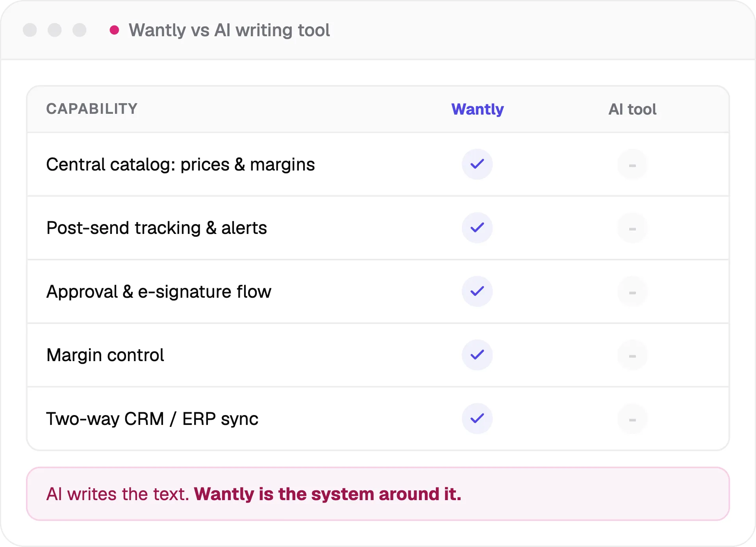Click the 'Margin control' row label
Screen dimensions: 756x547
105,355
